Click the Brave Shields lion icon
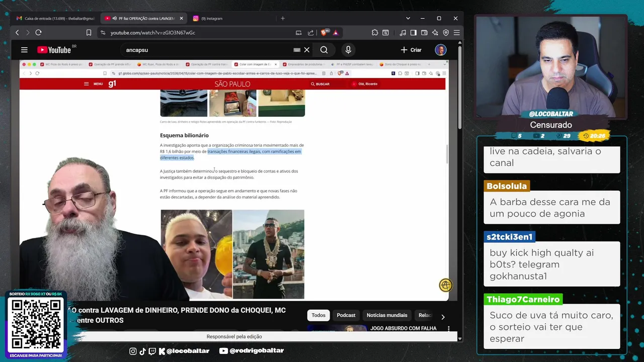Screen dimensions: 644x362 click(x=325, y=33)
